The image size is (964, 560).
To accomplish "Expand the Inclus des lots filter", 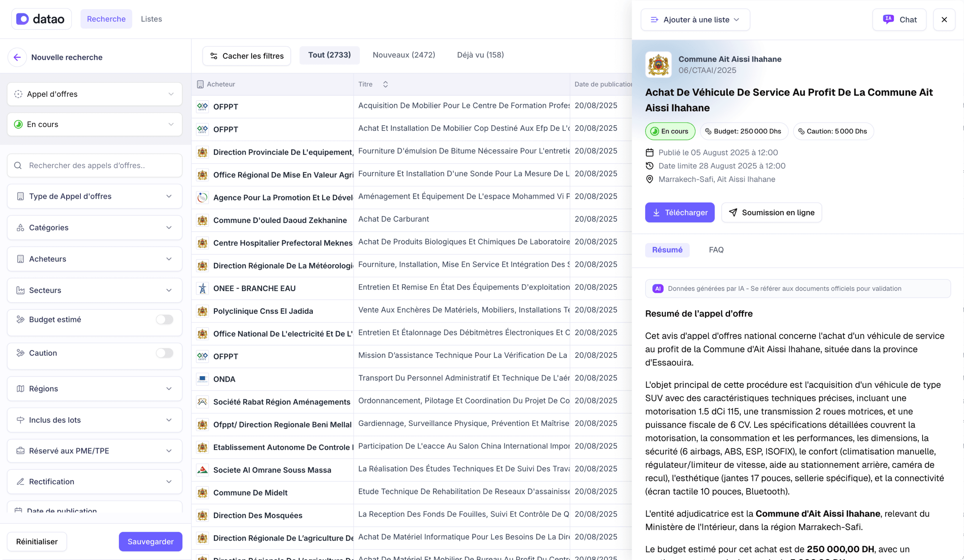I will pyautogui.click(x=95, y=420).
